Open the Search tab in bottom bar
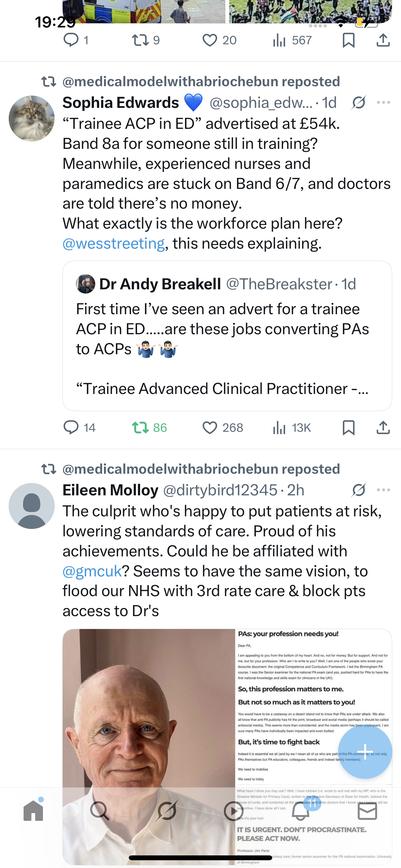Screen dimensions: 401x868 [100, 811]
